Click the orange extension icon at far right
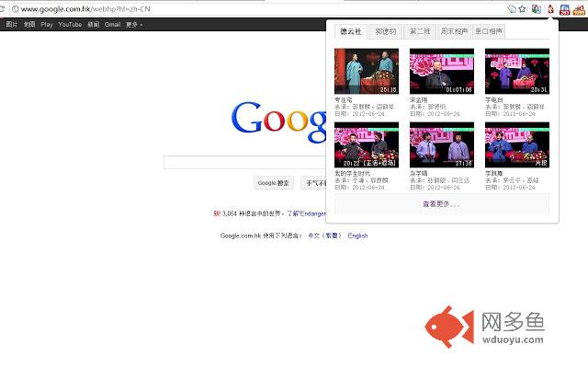The width and height of the screenshot is (588, 368). click(579, 10)
